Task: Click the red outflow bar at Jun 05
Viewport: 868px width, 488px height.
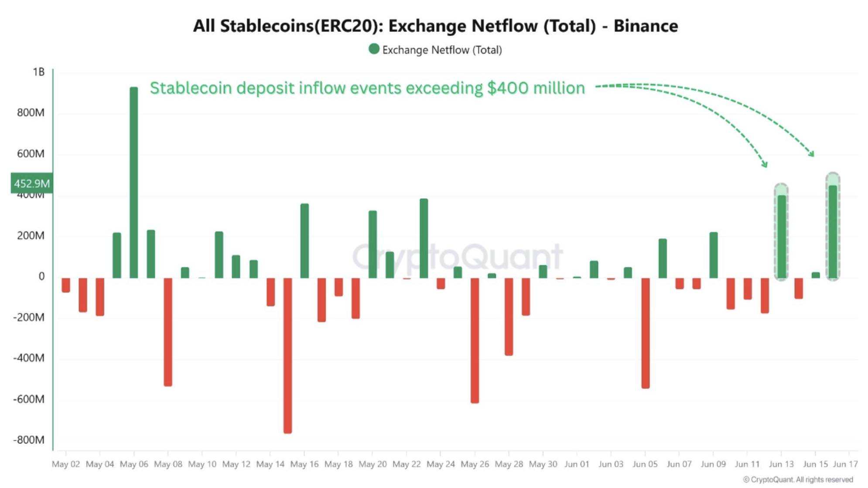Action: pyautogui.click(x=646, y=333)
